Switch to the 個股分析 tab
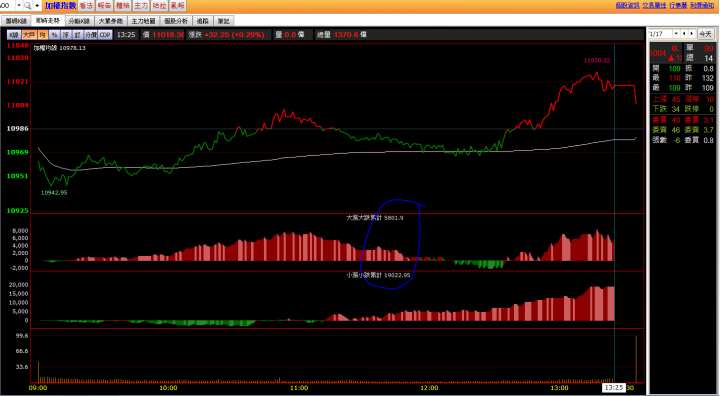 tap(176, 21)
